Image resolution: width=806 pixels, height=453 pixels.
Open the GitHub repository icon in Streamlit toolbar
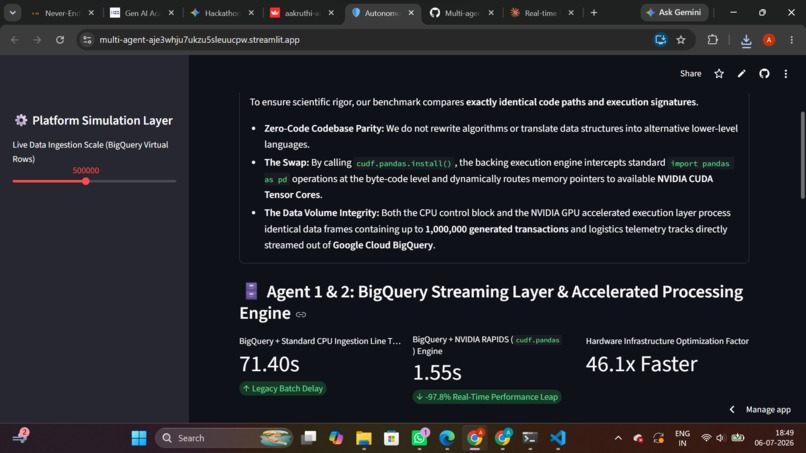click(x=764, y=74)
